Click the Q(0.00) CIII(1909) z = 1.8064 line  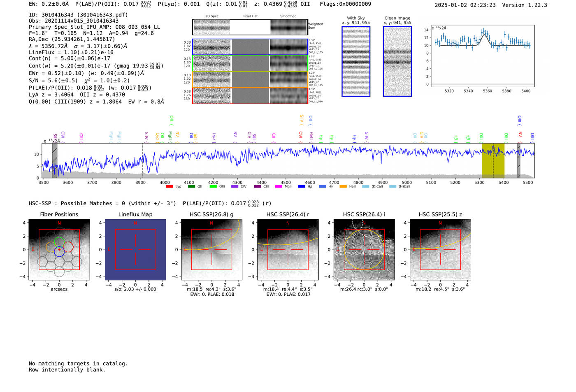(x=75, y=102)
